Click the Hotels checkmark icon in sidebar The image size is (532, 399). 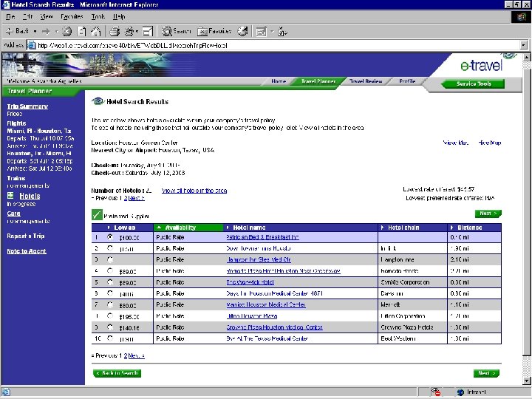click(11, 195)
